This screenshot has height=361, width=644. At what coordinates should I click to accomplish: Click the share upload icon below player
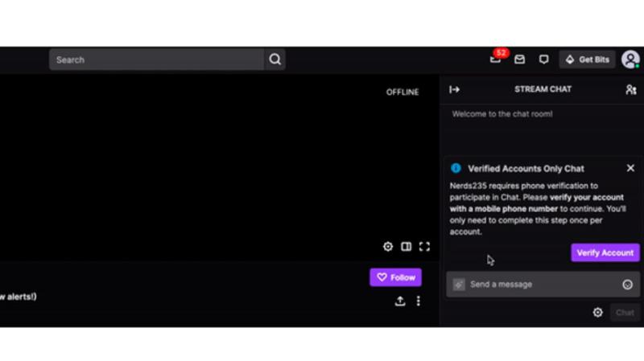coord(400,302)
